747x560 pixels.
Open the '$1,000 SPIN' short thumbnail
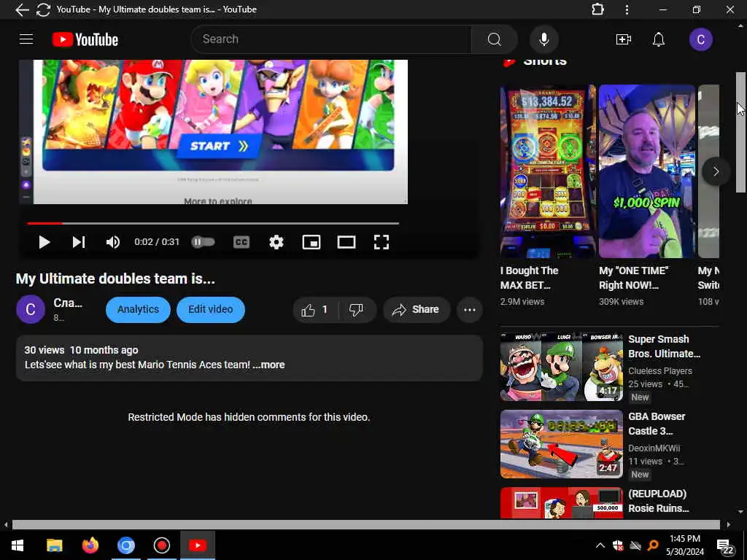click(x=647, y=171)
